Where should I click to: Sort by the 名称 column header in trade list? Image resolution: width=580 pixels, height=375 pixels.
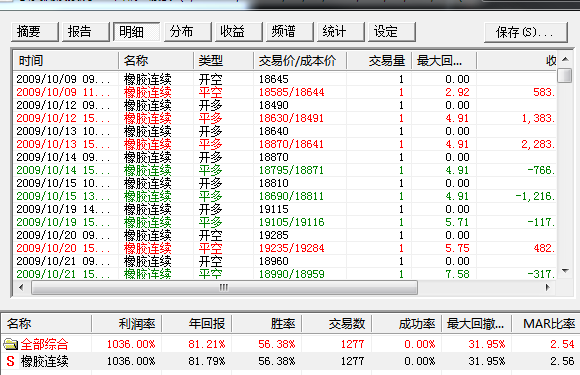click(x=156, y=61)
